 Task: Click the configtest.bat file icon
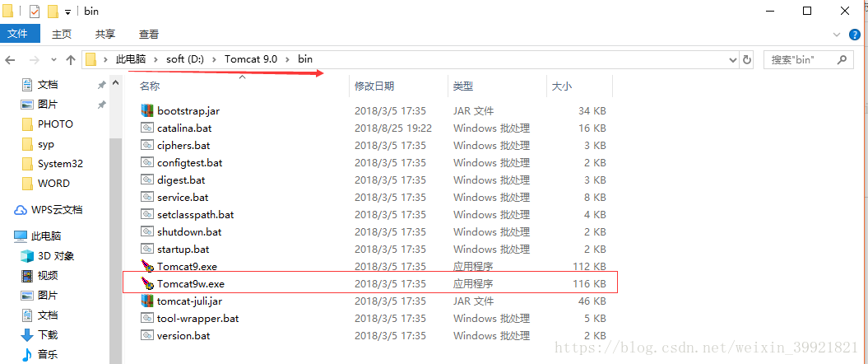point(146,162)
